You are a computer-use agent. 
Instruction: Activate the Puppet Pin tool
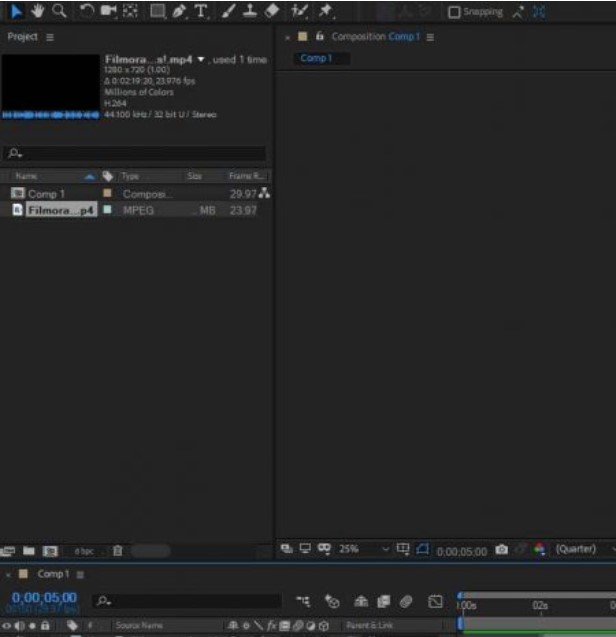(325, 11)
